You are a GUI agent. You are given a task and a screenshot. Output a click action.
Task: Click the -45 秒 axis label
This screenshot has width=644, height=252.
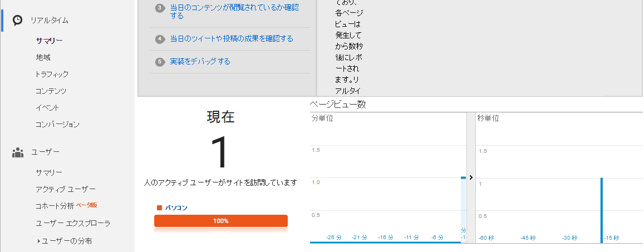tap(528, 238)
